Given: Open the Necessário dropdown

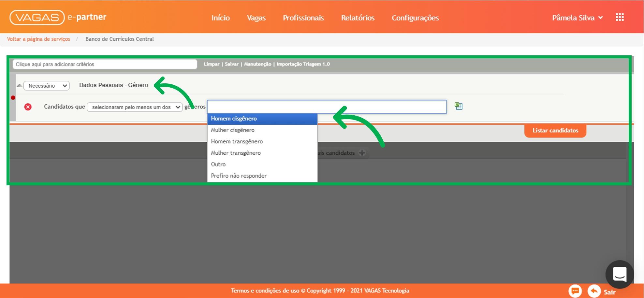Looking at the screenshot, I should 47,86.
